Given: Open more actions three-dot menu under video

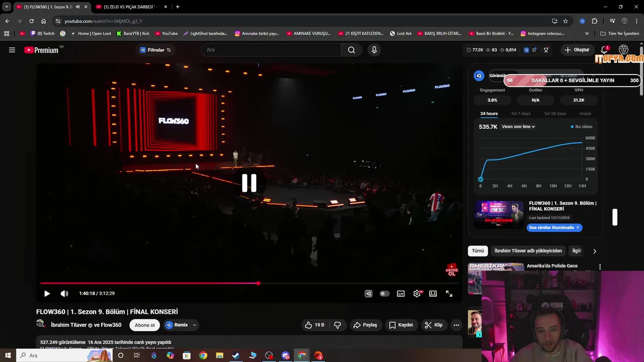Looking at the screenshot, I should click(456, 325).
